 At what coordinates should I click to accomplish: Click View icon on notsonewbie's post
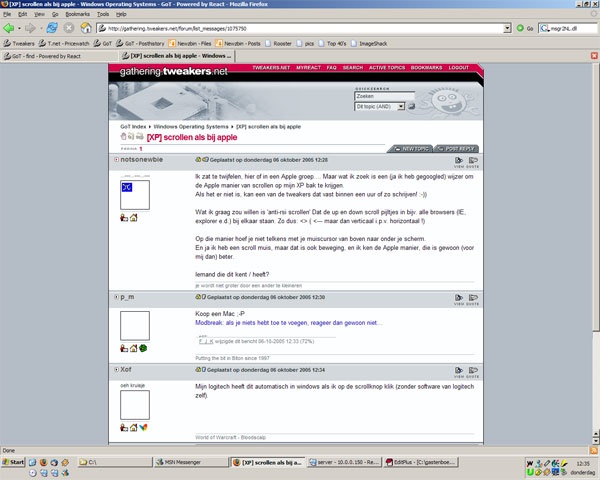tap(459, 162)
